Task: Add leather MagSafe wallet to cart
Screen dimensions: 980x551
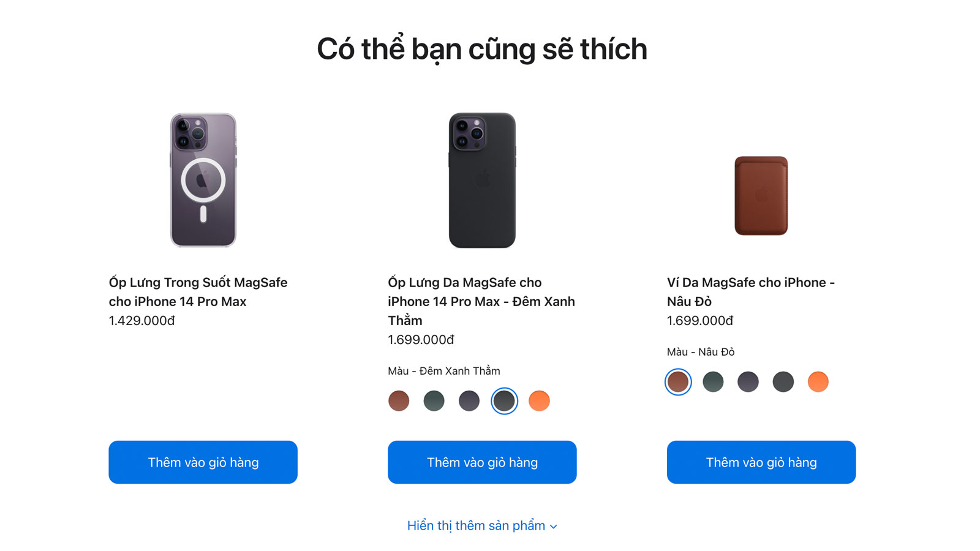Action: click(x=761, y=462)
